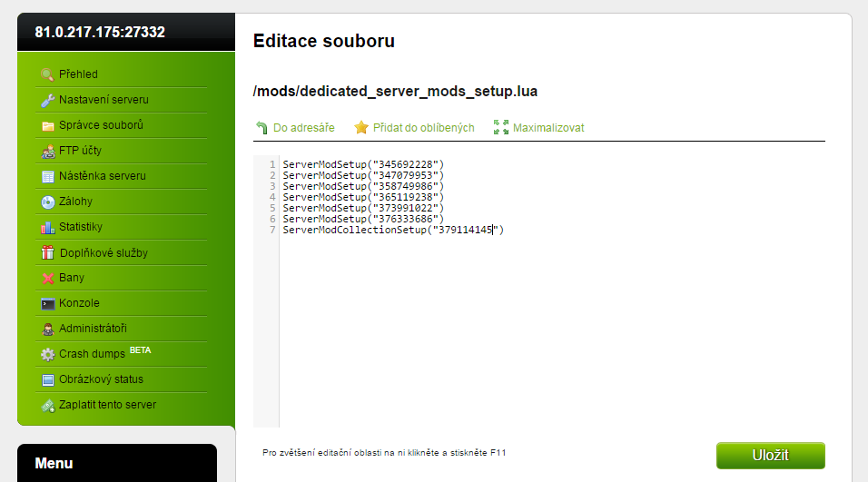
Task: Go back via Do adresáře link
Action: tap(303, 128)
